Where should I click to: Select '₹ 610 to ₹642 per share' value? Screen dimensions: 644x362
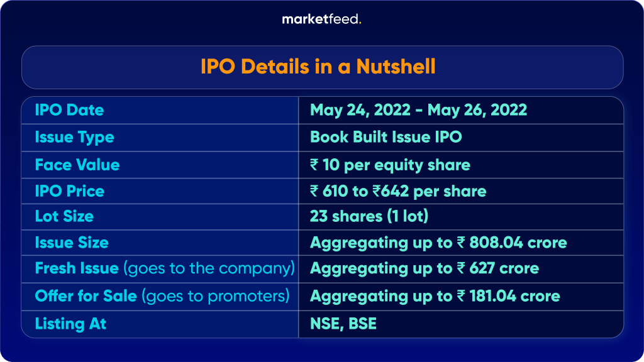coord(398,191)
